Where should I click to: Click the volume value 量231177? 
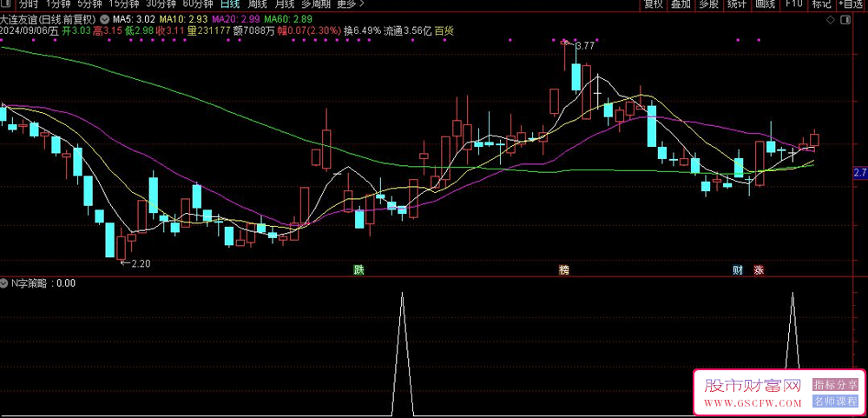[208, 31]
